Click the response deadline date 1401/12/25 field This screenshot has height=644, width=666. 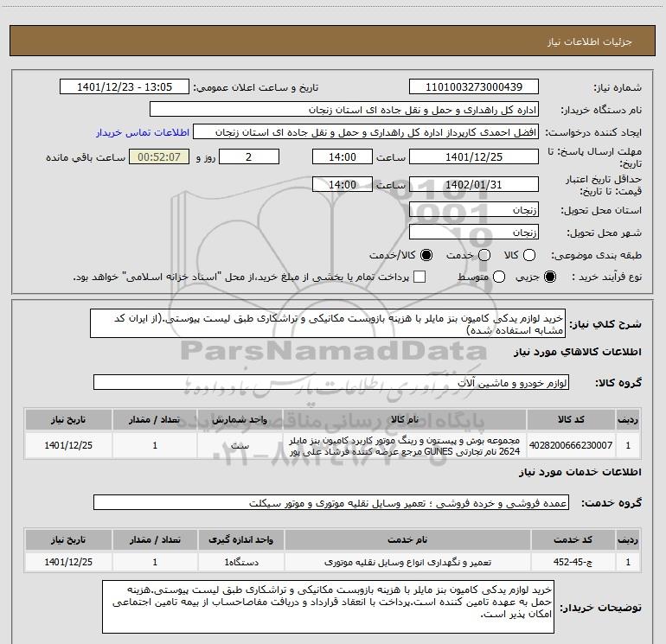click(474, 156)
